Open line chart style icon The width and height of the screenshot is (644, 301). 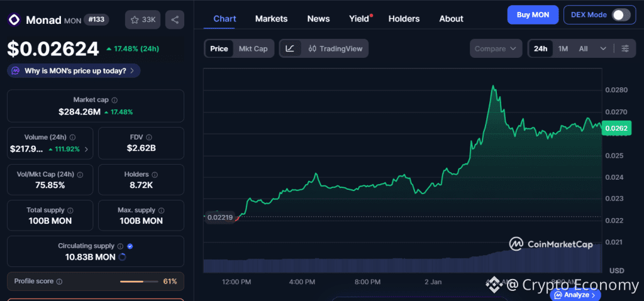(290, 48)
